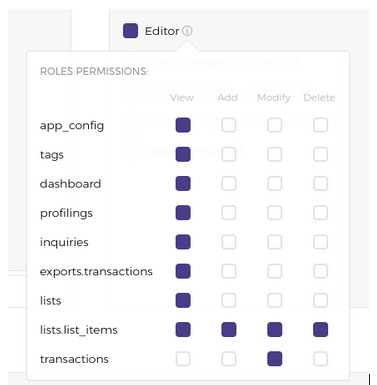Image resolution: width=377 pixels, height=385 pixels.
Task: Uncheck Delete permission for lists.list_items
Action: 320,330
